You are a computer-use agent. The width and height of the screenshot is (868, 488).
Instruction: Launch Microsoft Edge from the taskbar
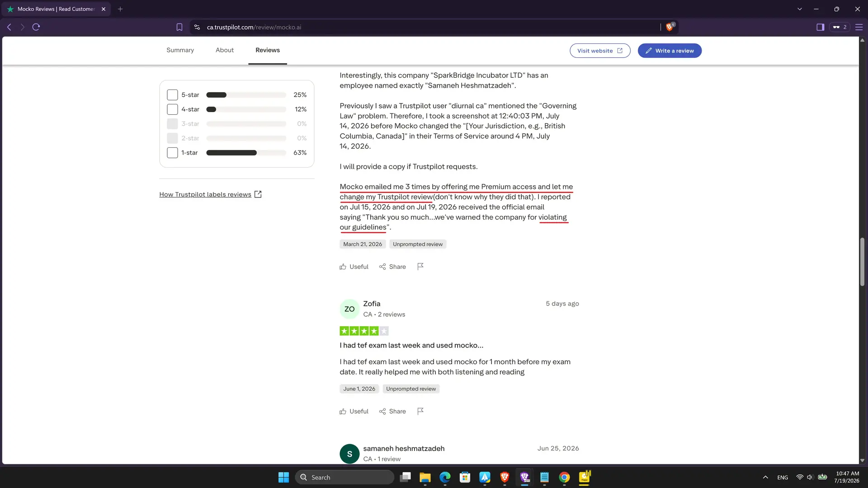(x=445, y=477)
